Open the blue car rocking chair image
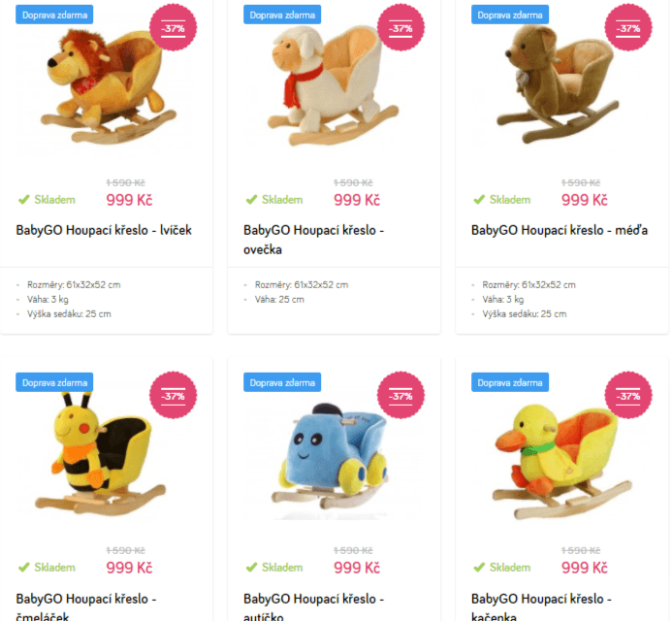 click(330, 457)
